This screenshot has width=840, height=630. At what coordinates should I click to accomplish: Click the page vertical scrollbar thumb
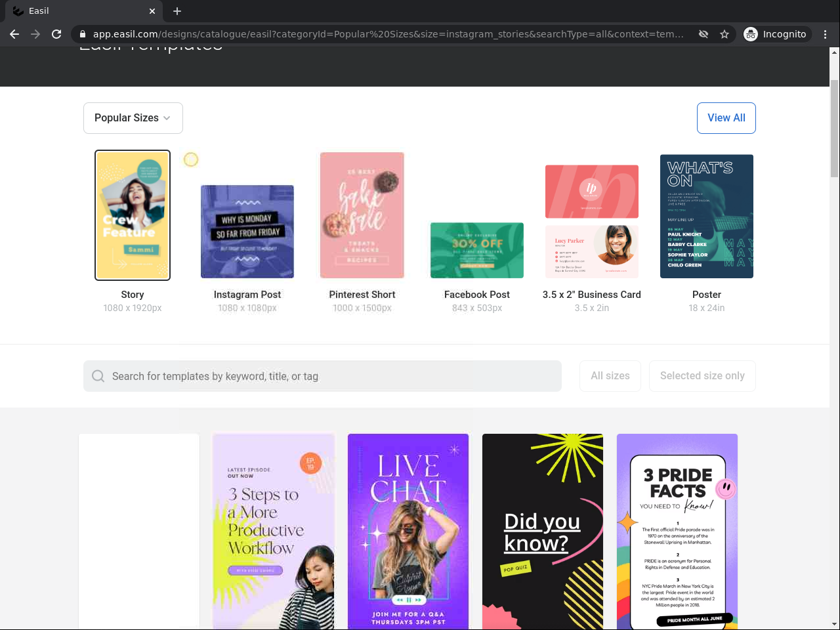tap(835, 128)
